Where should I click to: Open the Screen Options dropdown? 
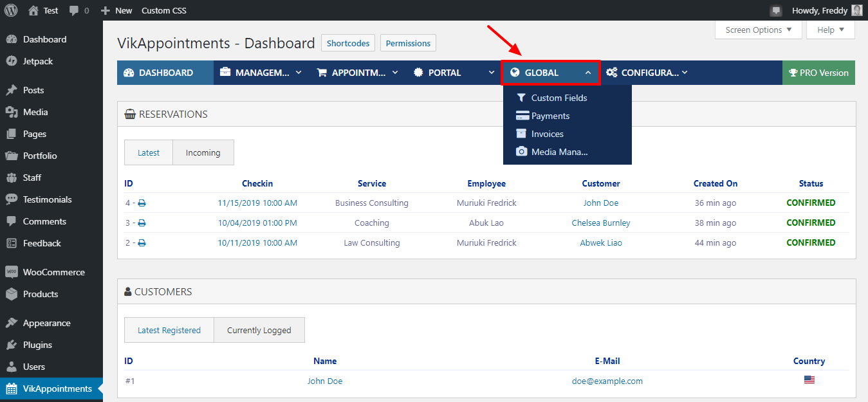pyautogui.click(x=759, y=30)
